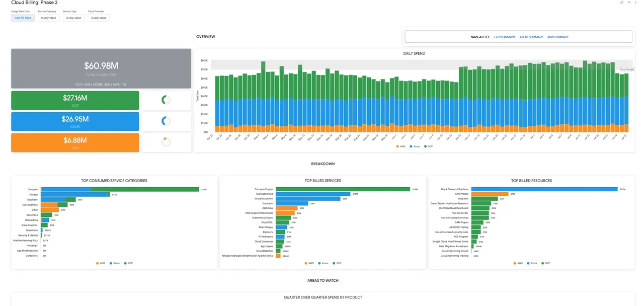The height and width of the screenshot is (306, 644).
Task: Toggle GCP series in Daily Spend legend
Action: pyautogui.click(x=429, y=146)
